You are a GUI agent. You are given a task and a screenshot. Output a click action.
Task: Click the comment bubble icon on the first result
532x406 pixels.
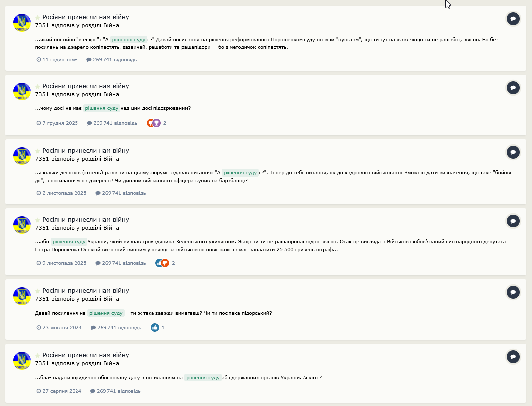(x=513, y=19)
